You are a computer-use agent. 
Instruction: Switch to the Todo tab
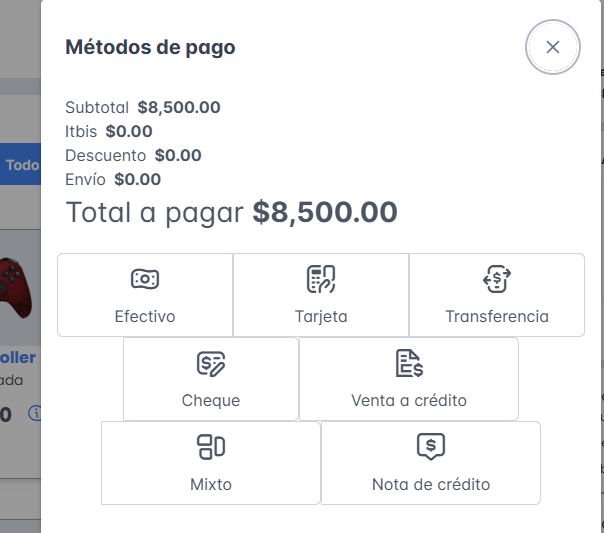coord(22,165)
